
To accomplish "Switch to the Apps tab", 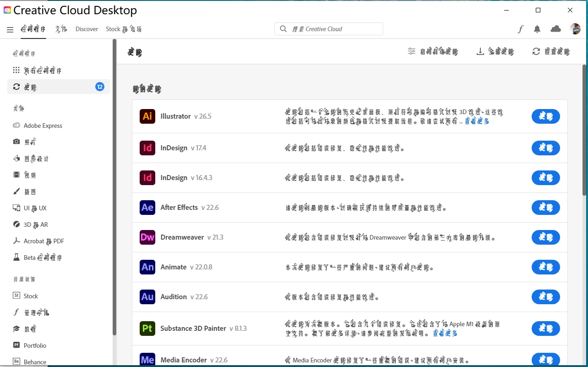I will [x=33, y=29].
